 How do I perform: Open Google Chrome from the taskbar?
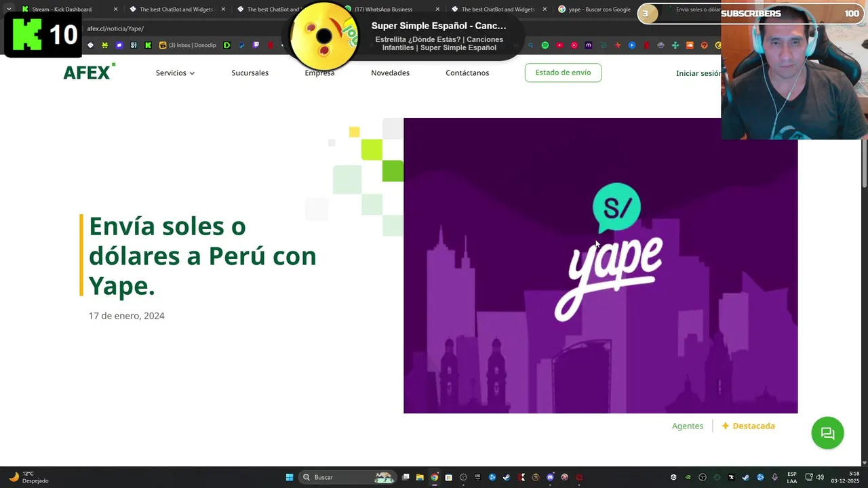435,477
